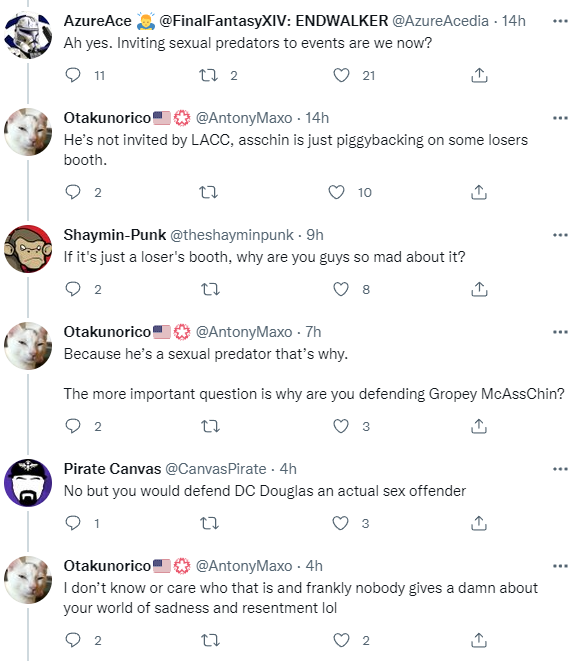This screenshot has height=661, width=586.
Task: Like Pirate Canvas's DC Douglas tweet
Action: point(341,523)
